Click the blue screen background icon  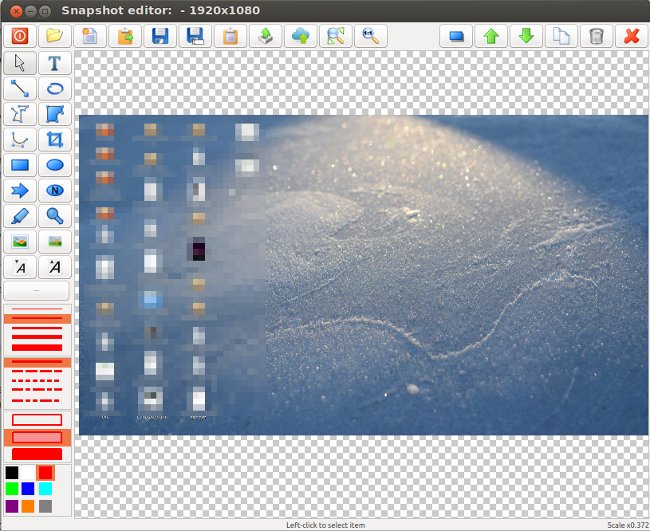456,36
